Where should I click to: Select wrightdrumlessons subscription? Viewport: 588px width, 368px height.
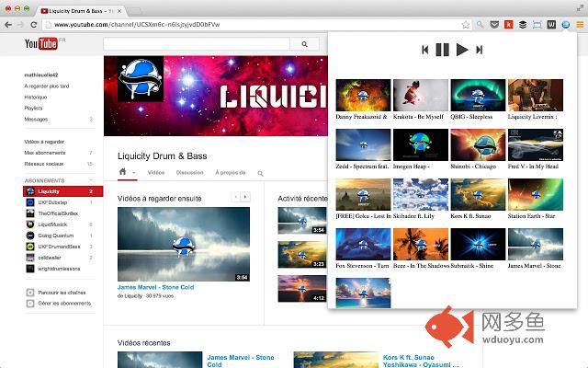pyautogui.click(x=59, y=269)
